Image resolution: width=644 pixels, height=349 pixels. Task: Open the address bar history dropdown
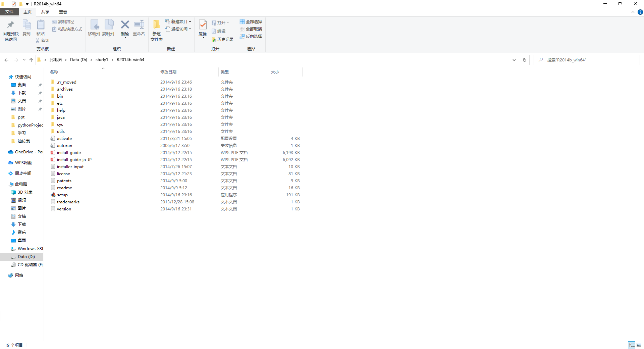pyautogui.click(x=514, y=60)
